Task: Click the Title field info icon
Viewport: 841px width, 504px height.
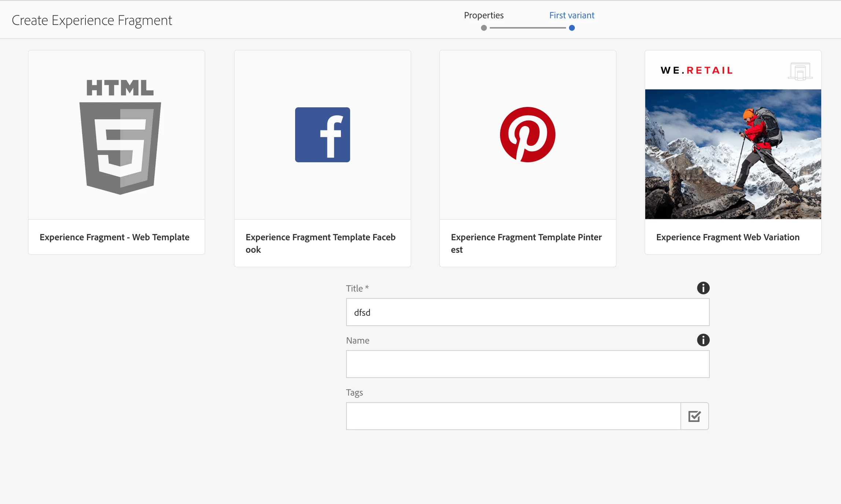Action: [x=703, y=288]
